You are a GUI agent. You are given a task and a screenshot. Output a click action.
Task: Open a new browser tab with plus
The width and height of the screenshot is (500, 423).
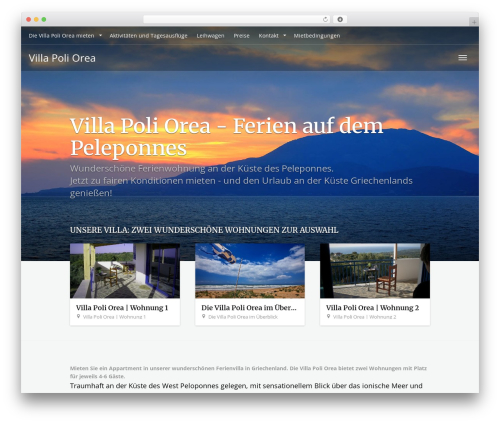[x=474, y=22]
